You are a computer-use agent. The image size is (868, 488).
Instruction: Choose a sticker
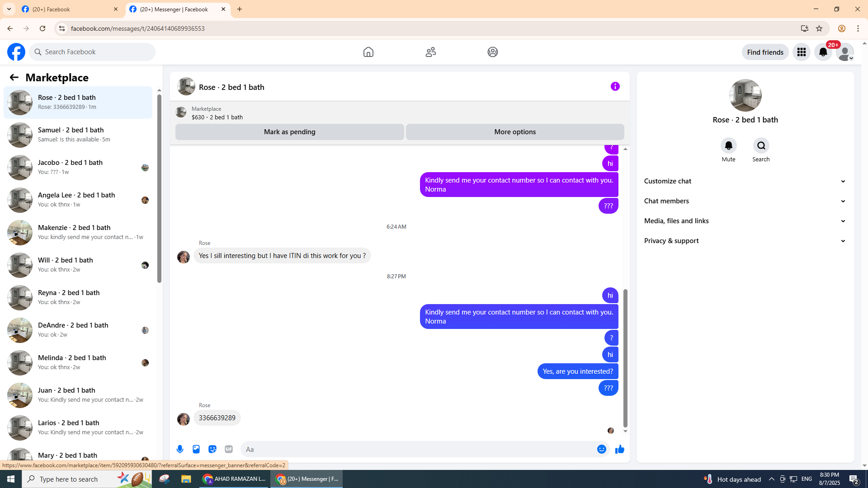pos(212,449)
